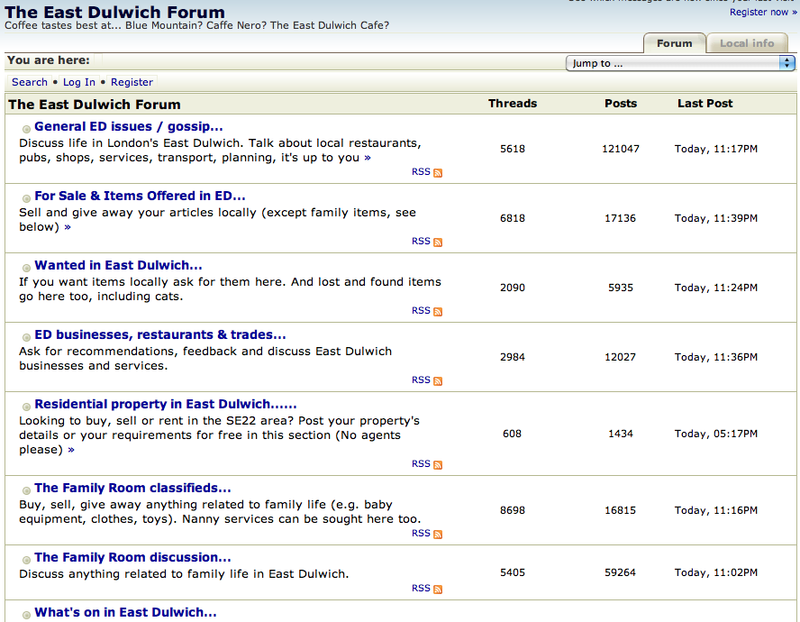The width and height of the screenshot is (800, 622).
Task: Click RSS text link for Family Room classifieds
Action: pos(421,533)
